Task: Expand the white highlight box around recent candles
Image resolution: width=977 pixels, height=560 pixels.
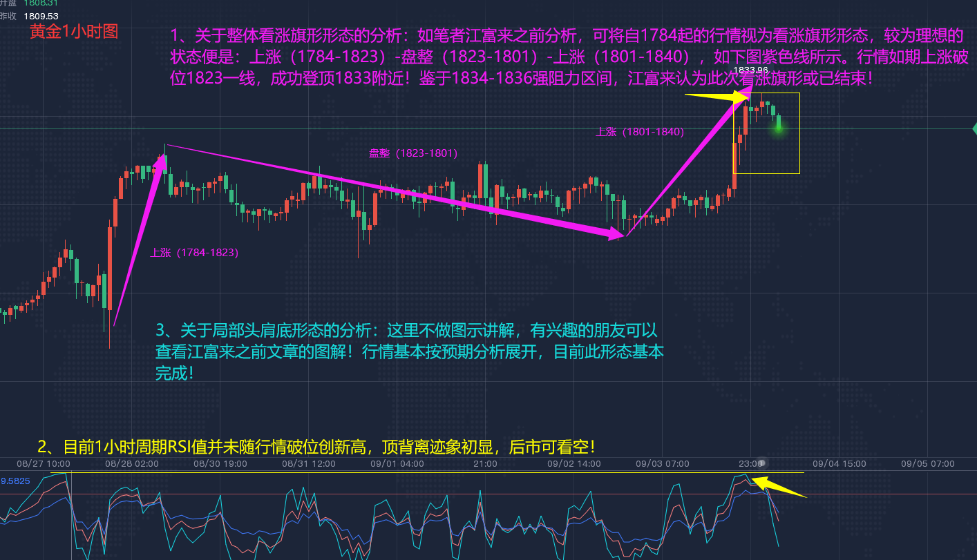Action: coord(767,133)
